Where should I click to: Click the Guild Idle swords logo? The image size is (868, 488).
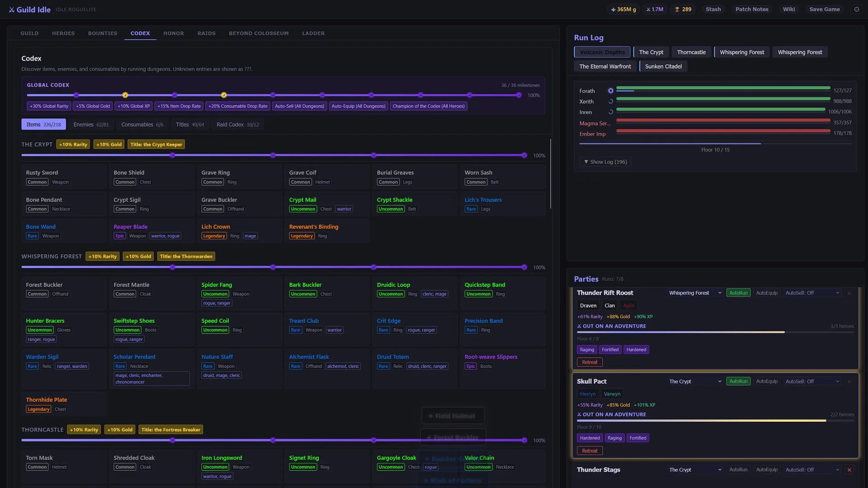12,9
